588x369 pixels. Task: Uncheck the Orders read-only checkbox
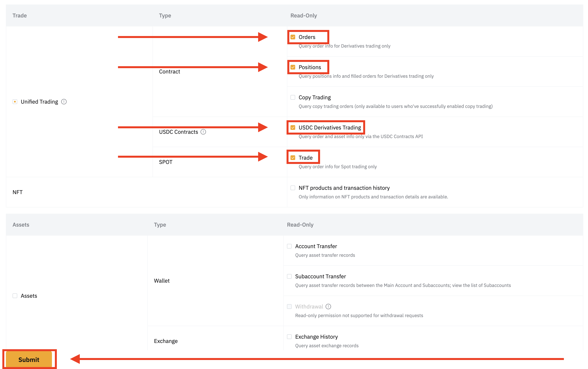point(293,37)
